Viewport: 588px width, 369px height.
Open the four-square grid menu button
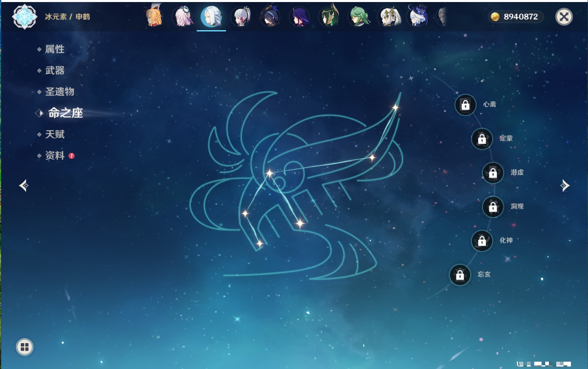coord(25,347)
